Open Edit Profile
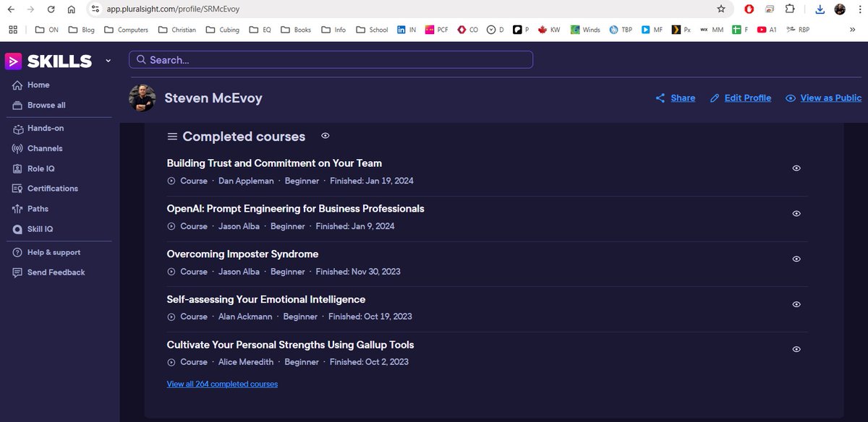868x422 pixels. 740,98
